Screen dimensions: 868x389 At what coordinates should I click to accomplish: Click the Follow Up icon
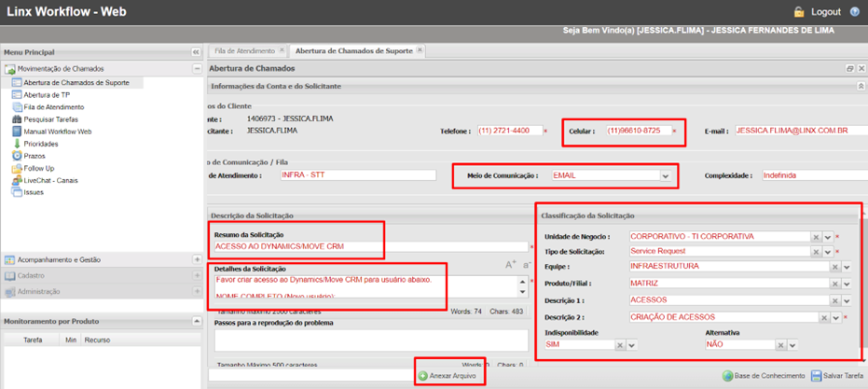(17, 168)
